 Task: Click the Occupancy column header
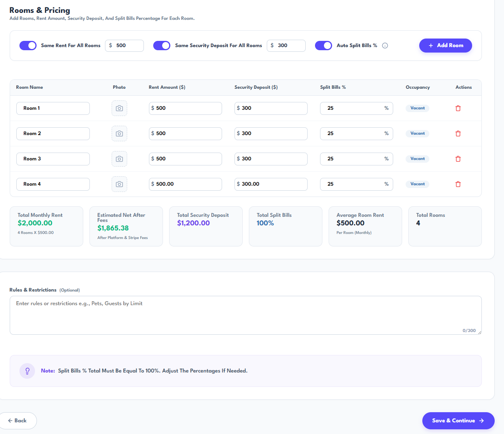(x=418, y=87)
